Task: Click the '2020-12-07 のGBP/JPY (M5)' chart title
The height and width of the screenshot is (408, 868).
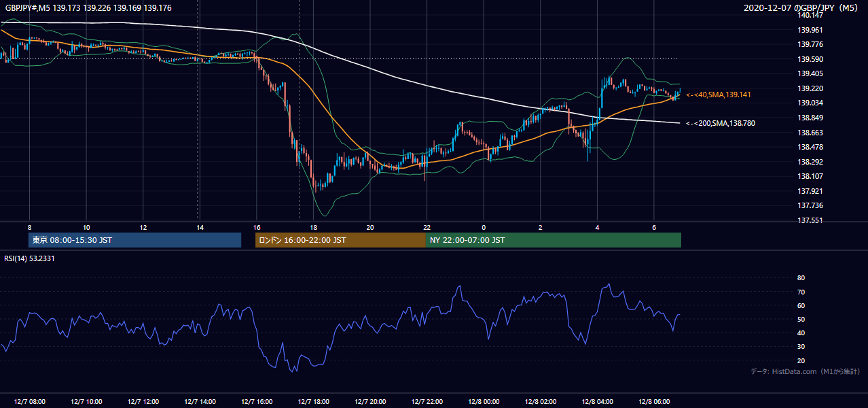Action: coord(802,8)
